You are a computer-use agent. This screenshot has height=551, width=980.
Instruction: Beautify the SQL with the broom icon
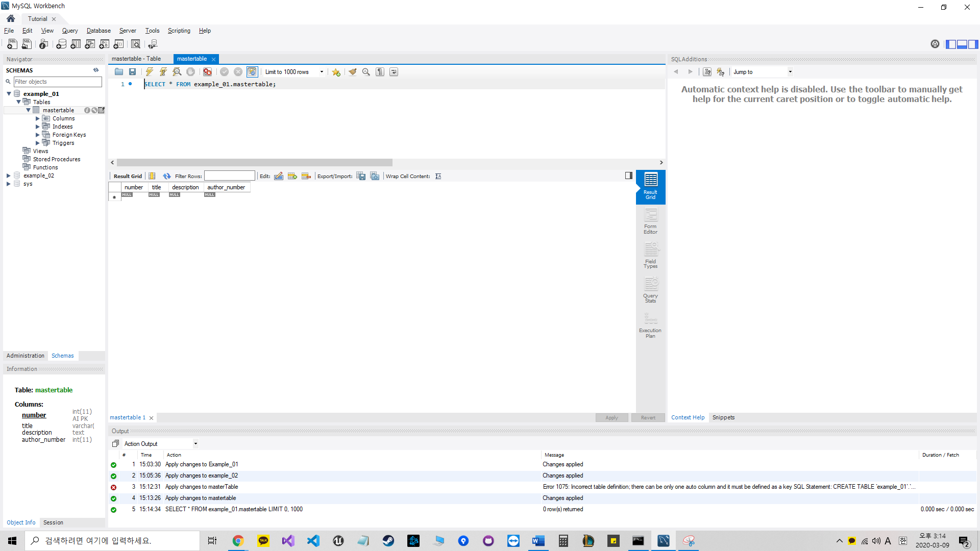click(x=352, y=72)
